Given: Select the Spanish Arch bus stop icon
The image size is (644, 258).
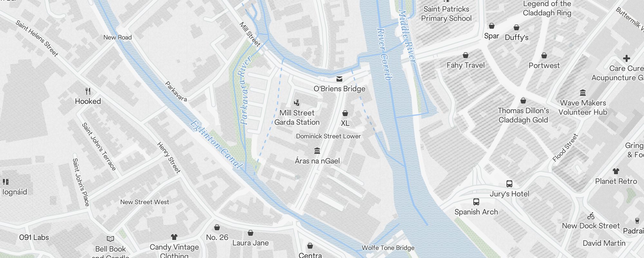Looking at the screenshot, I should point(476,202).
